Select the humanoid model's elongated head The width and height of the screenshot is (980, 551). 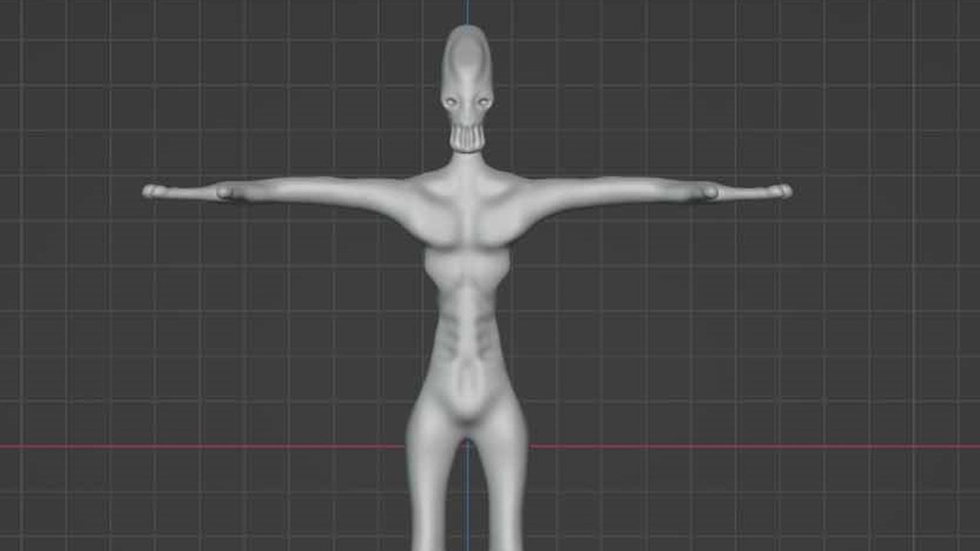point(466,88)
